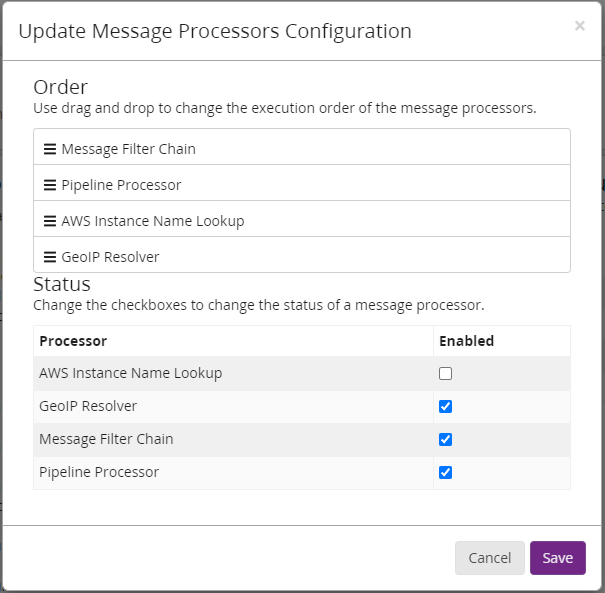
Task: Enable the AWS Instance Name Lookup checkbox
Action: pyautogui.click(x=446, y=373)
